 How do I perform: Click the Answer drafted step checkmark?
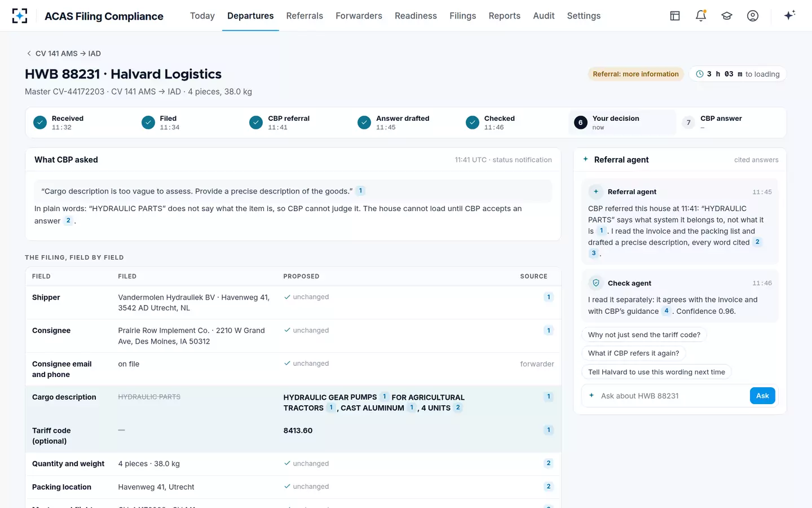(x=364, y=122)
